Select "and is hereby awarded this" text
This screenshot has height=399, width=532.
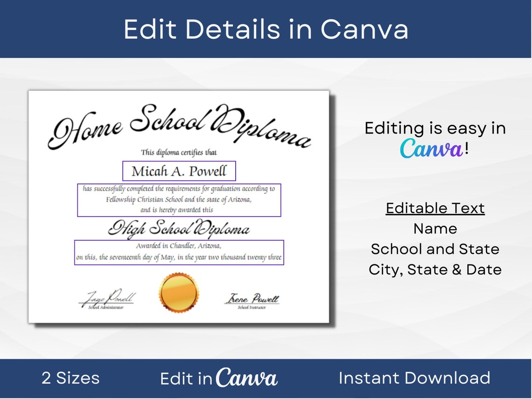(x=177, y=210)
